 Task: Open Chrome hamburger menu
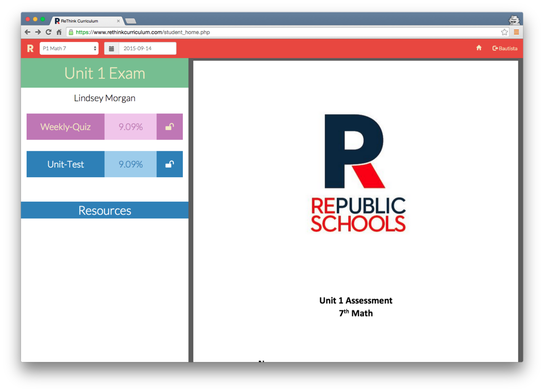pyautogui.click(x=516, y=32)
